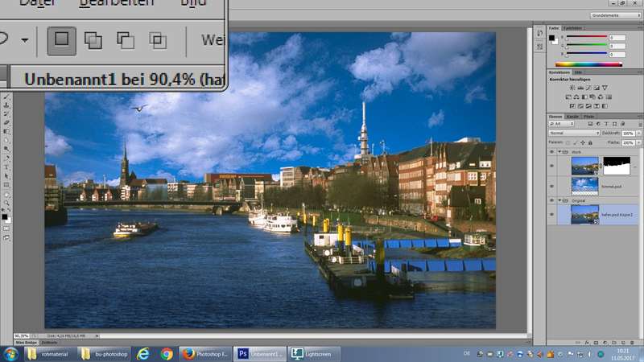Open Google Chrome from the taskbar

pyautogui.click(x=167, y=354)
